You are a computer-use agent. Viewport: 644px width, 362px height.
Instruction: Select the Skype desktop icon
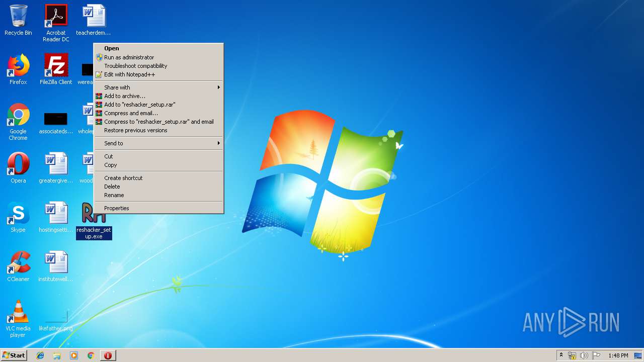pos(18,217)
